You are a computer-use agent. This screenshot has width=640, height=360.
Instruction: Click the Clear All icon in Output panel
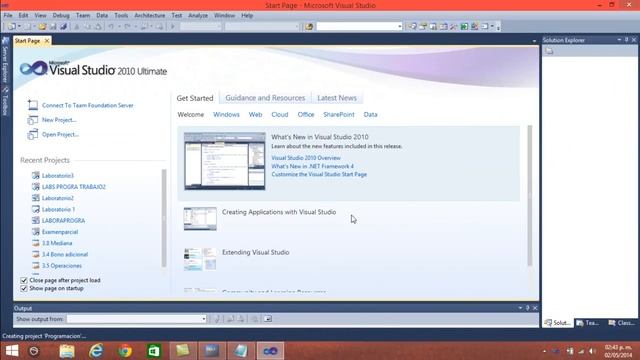coord(255,319)
